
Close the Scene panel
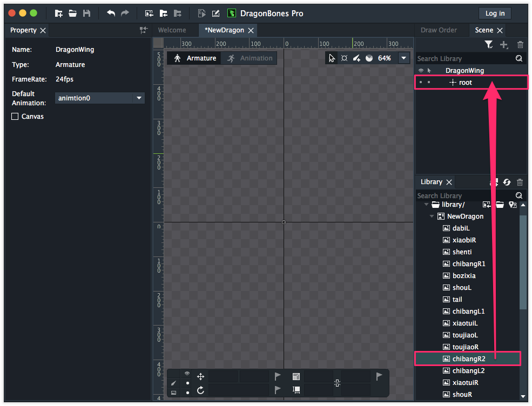click(500, 31)
